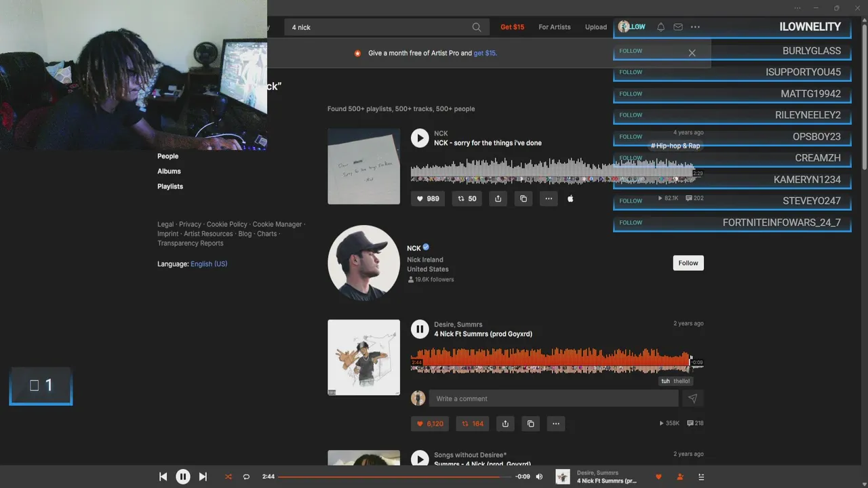Play the Summrs - 4 Nick (prod. Goyxrd) track

pos(420,459)
